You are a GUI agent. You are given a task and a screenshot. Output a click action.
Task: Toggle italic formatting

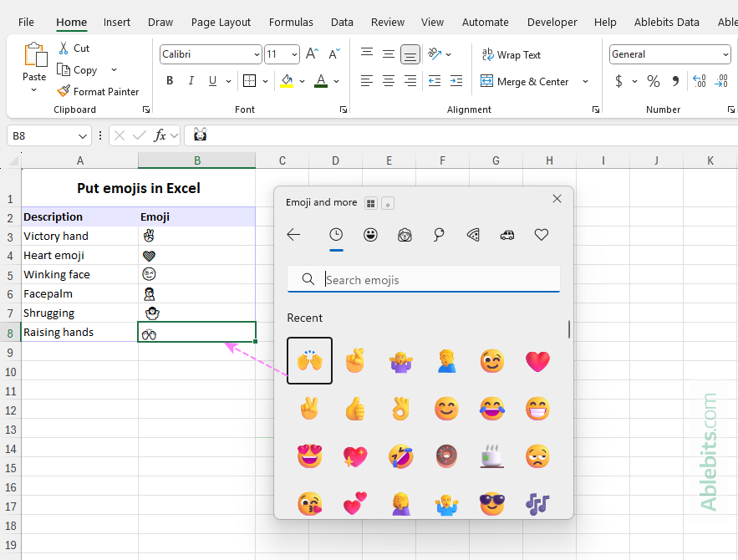(191, 81)
